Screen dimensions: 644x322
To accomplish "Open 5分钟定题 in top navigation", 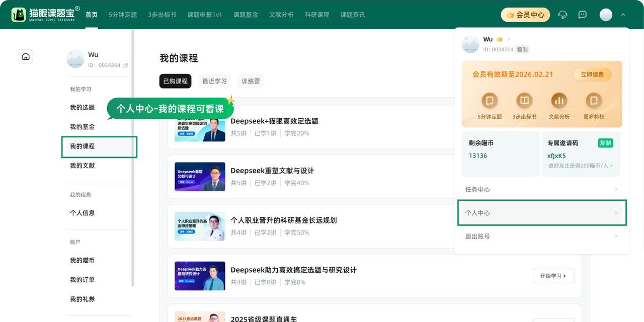I will tap(123, 15).
